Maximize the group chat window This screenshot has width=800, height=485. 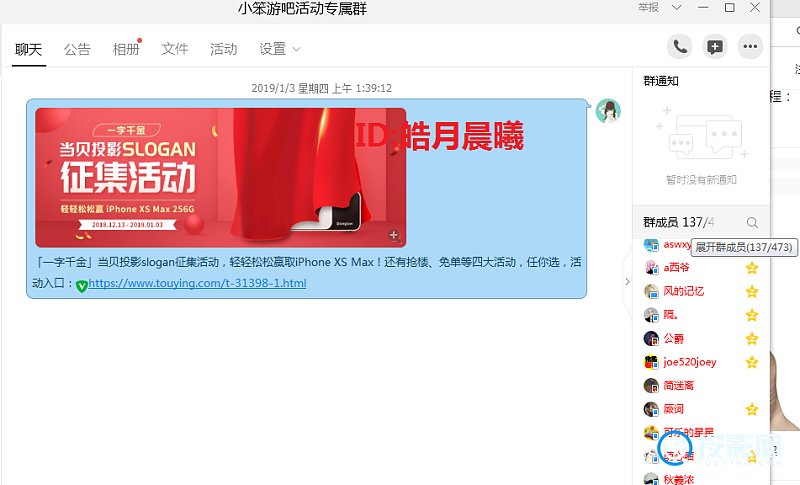coord(730,8)
